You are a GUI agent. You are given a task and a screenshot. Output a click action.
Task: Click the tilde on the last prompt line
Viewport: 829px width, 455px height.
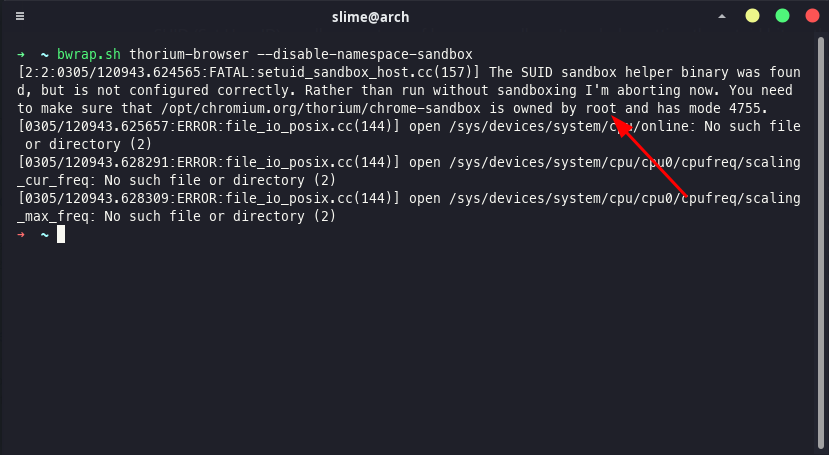(45, 234)
